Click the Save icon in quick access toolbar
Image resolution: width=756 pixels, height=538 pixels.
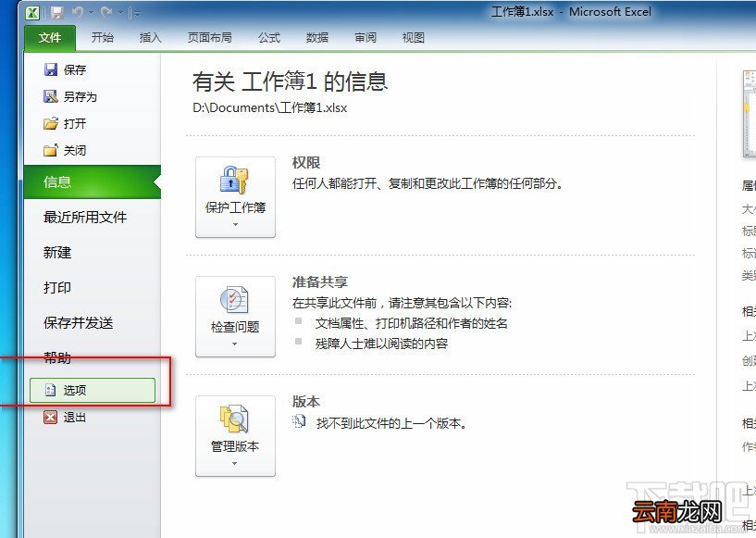click(58, 13)
